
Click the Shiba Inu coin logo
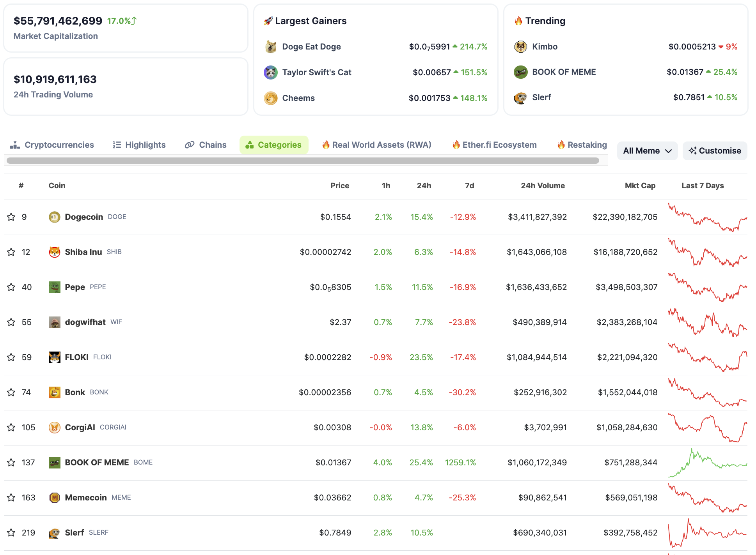54,252
